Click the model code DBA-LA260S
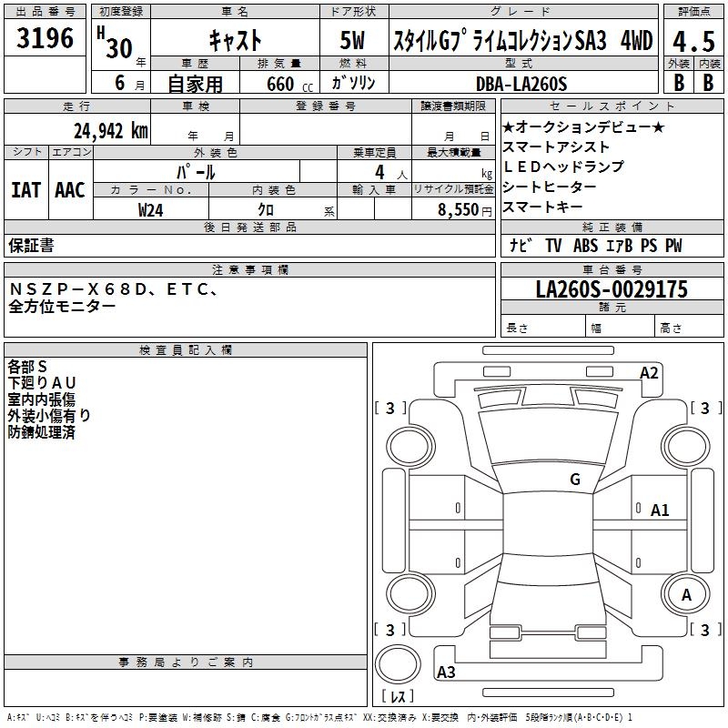Viewport: 728px width, 728px height. point(521,84)
